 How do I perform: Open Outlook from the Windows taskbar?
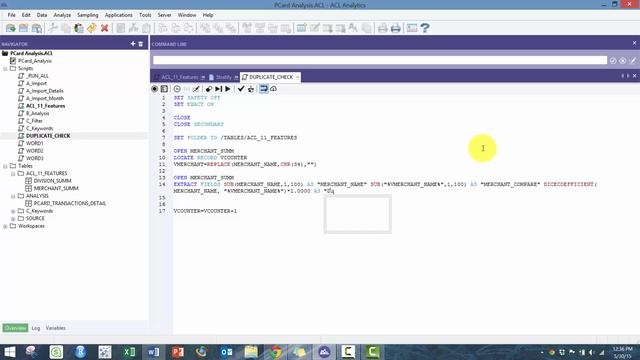point(226,352)
